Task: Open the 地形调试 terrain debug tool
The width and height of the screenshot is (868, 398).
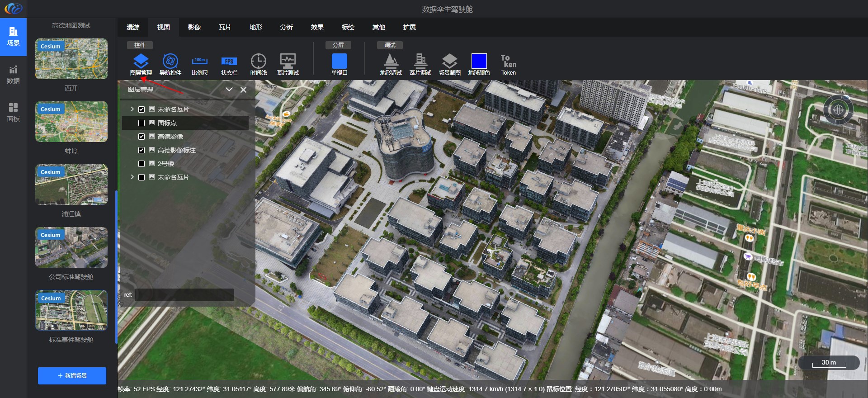Action: point(391,62)
